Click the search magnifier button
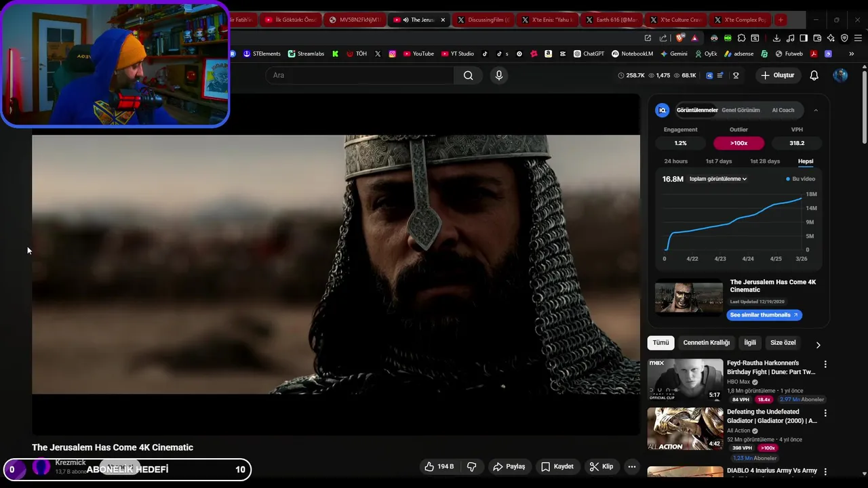 [468, 75]
